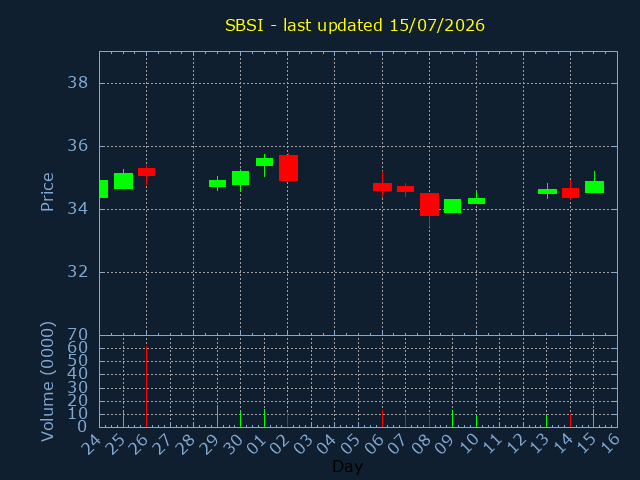Image resolution: width=640 pixels, height=480 pixels.
Task: Click the 32 price tick label
Action: point(78,271)
